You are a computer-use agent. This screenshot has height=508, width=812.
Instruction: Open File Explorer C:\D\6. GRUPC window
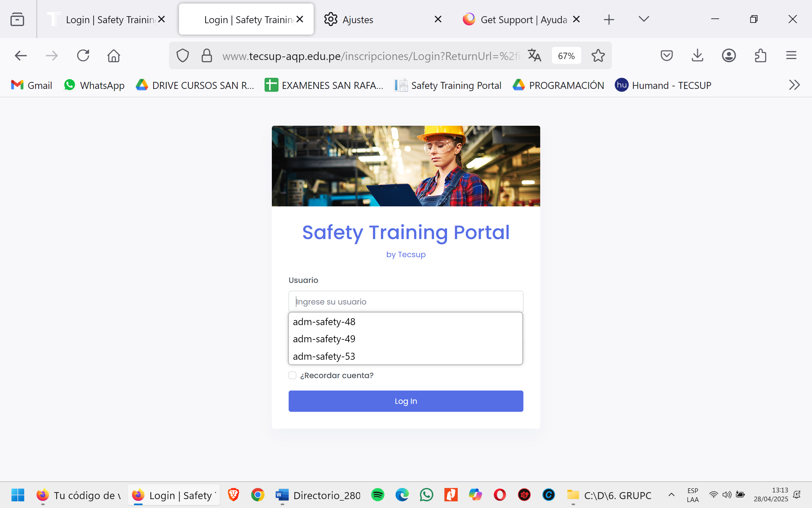(609, 495)
